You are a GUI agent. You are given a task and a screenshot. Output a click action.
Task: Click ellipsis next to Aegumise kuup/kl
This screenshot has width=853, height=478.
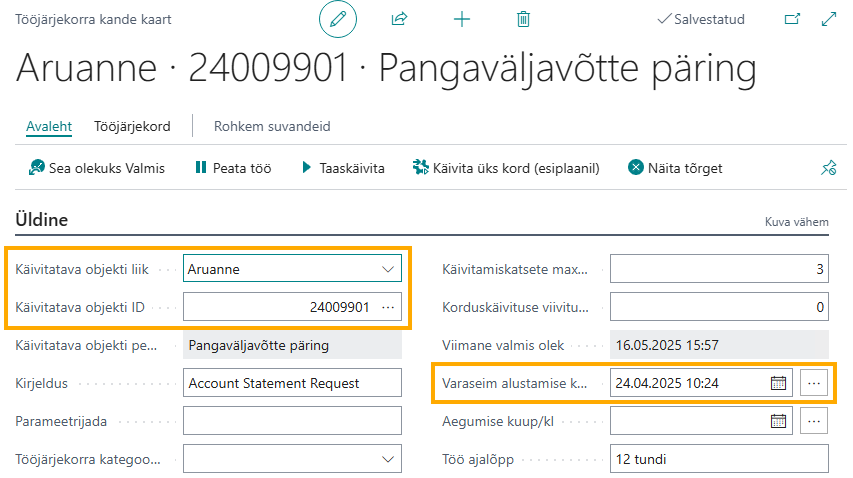[x=814, y=421]
